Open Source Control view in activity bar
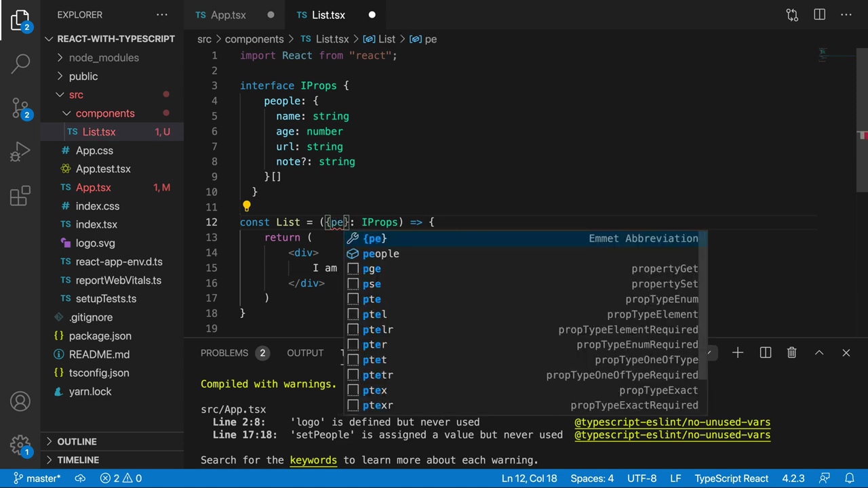This screenshot has height=488, width=868. pos(20,107)
